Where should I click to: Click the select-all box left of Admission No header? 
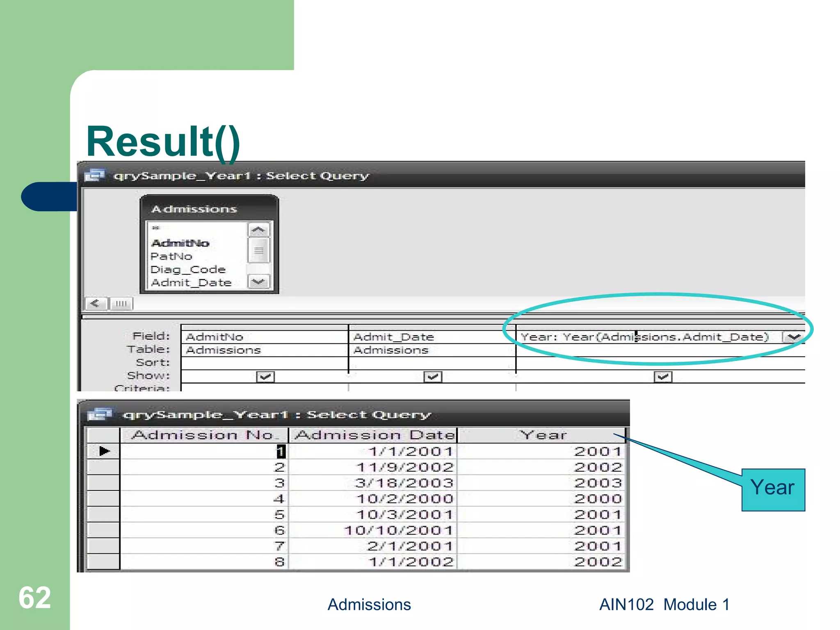click(103, 435)
